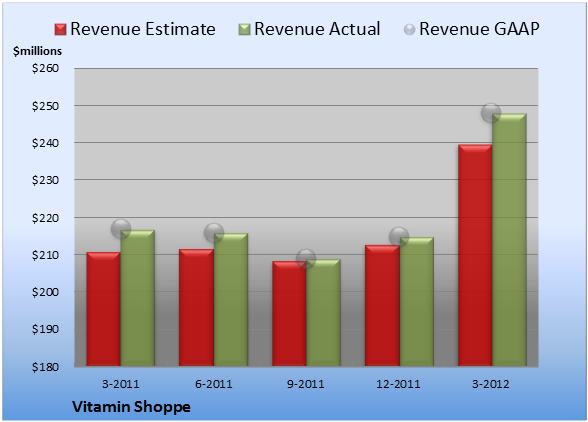
Task: Click the 'Vitamin Shoppe' chart title
Action: point(131,407)
